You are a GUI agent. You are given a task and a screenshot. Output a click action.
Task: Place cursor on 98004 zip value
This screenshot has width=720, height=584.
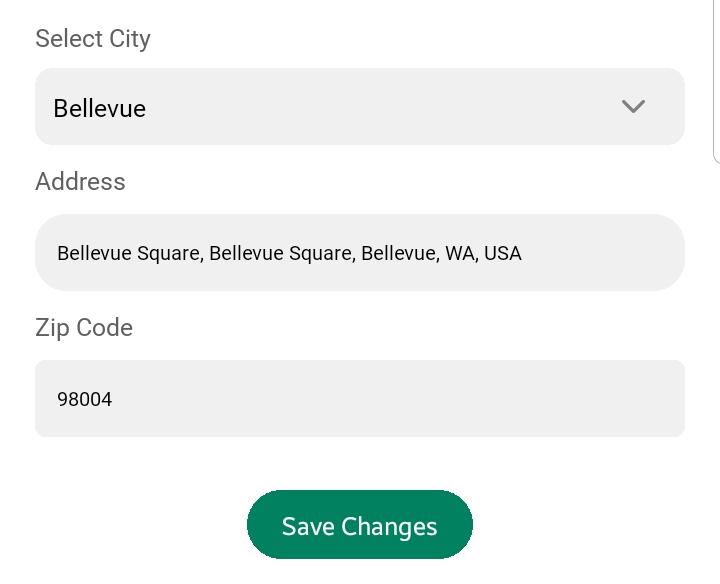point(85,400)
